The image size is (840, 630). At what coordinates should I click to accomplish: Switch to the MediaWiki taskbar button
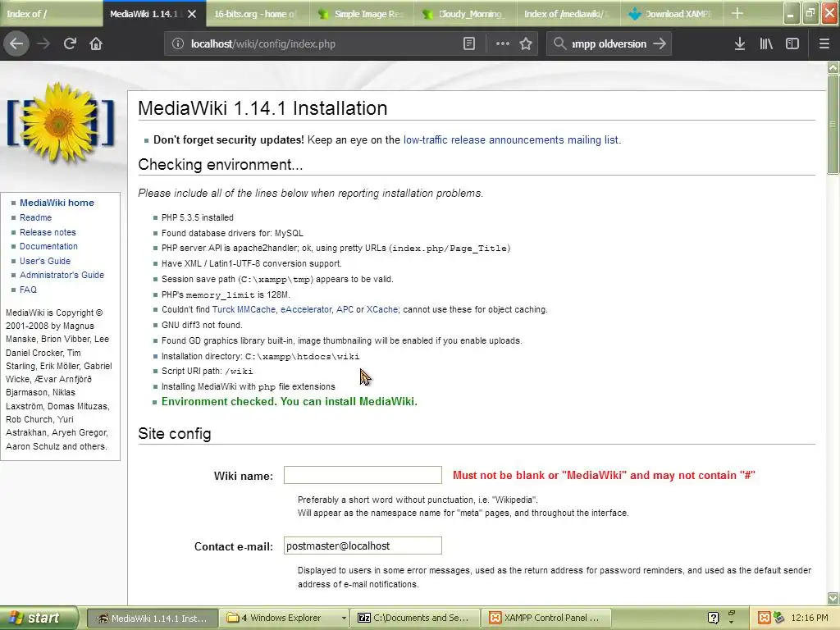(152, 619)
